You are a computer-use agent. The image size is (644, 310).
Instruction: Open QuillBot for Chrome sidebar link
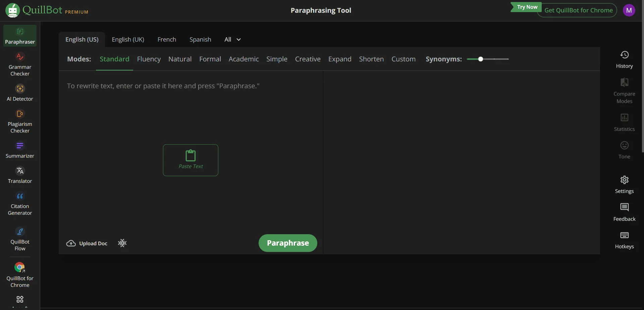(x=20, y=275)
